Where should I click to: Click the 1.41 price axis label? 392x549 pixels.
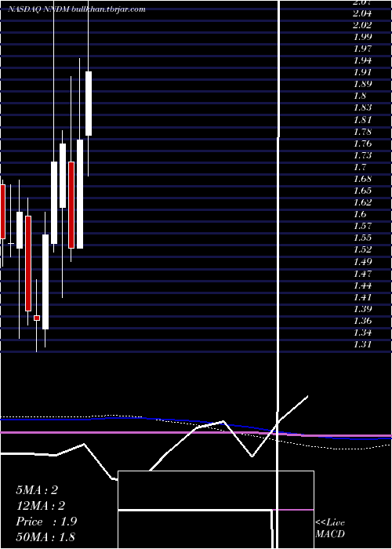(x=362, y=297)
